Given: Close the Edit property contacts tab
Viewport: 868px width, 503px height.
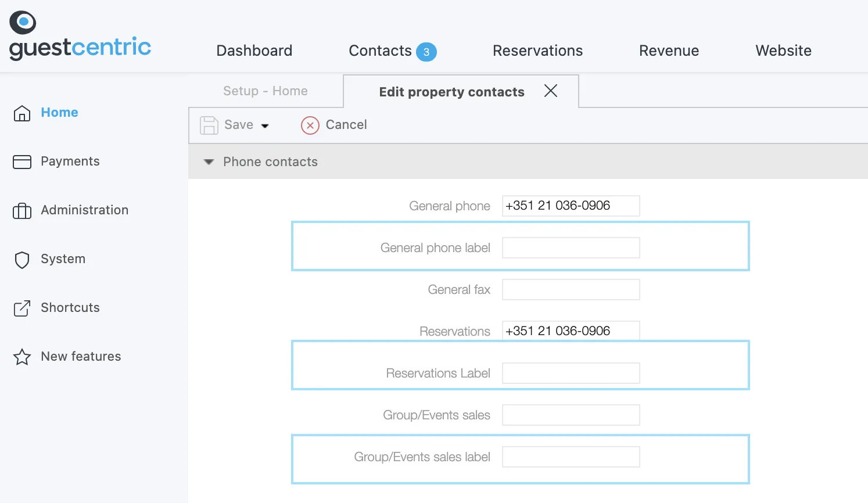Looking at the screenshot, I should click(x=551, y=91).
